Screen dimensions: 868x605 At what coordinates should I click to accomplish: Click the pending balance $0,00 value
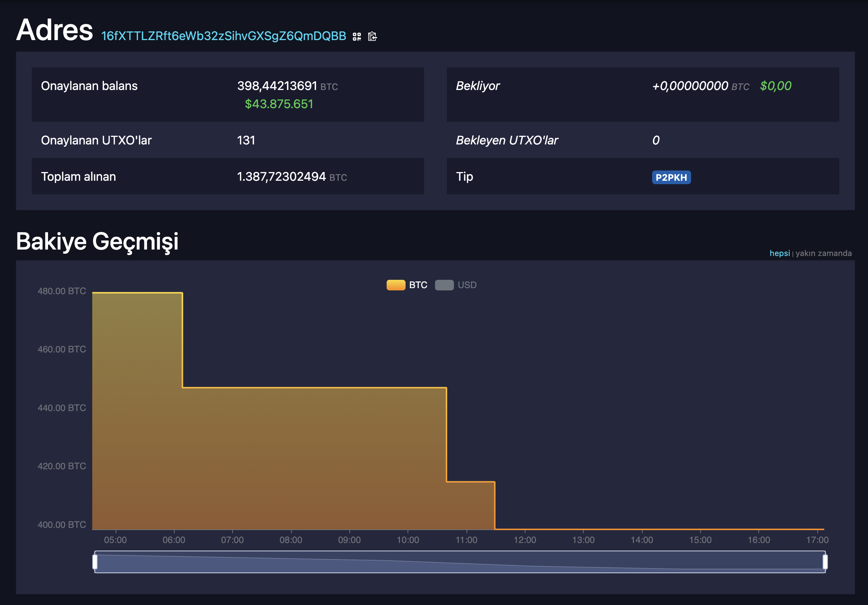pos(775,86)
